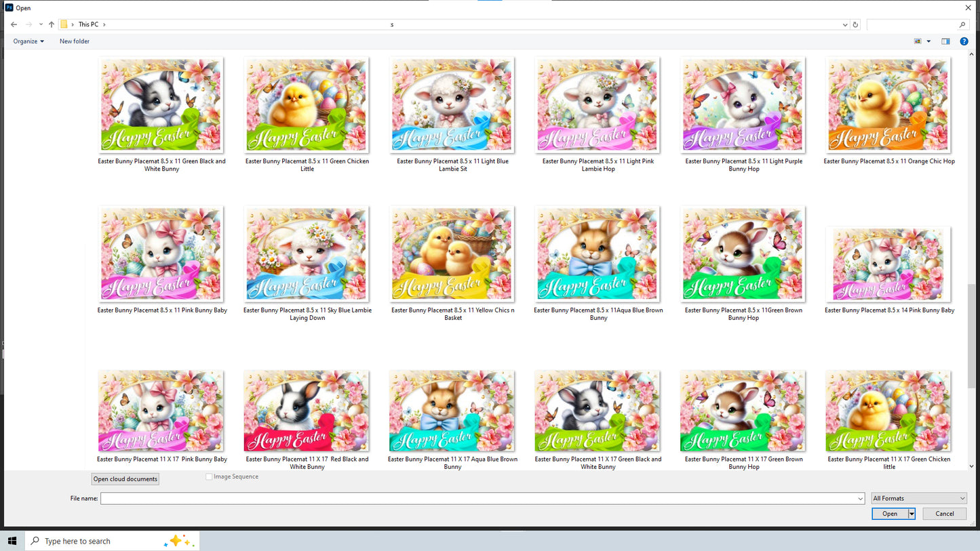Select Light Purple Bunny Hop thumbnail
The height and width of the screenshot is (551, 980).
pyautogui.click(x=743, y=104)
